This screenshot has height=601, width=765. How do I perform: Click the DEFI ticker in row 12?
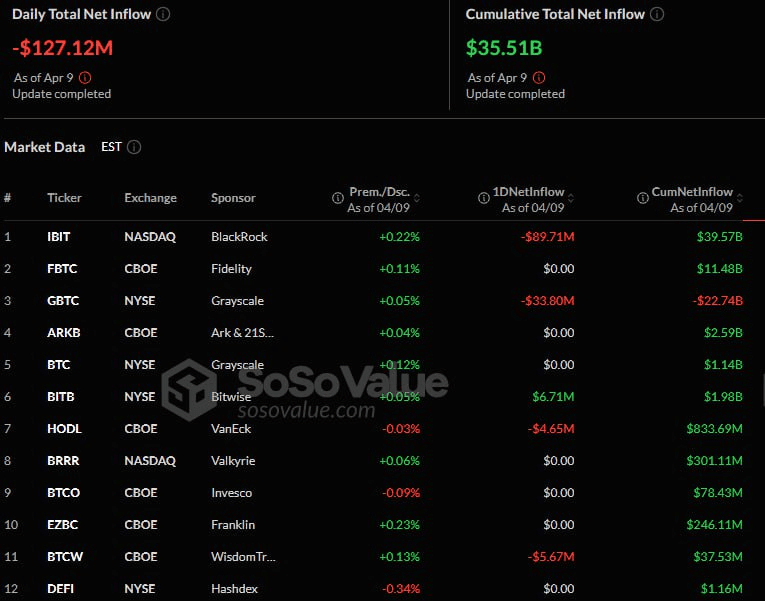60,589
